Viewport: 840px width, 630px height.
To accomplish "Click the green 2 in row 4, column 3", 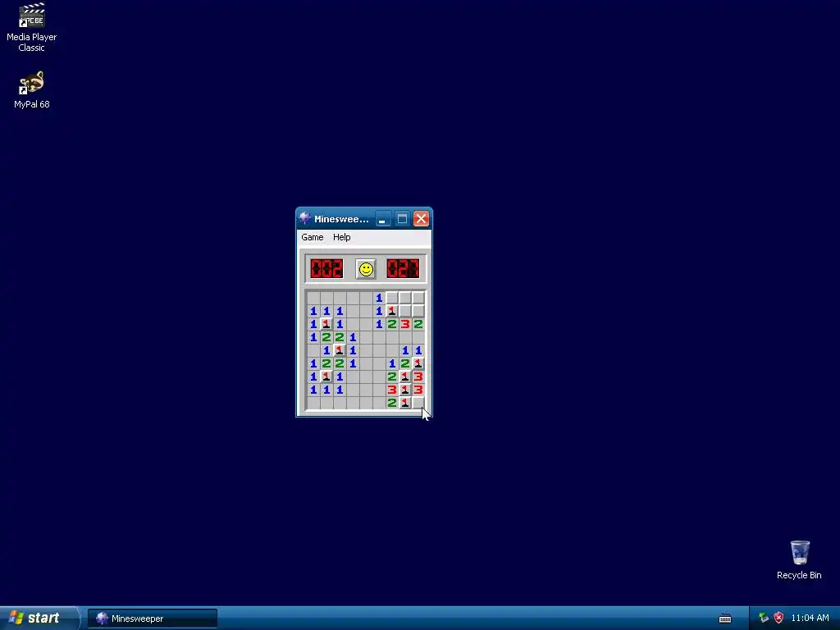I will pos(340,337).
